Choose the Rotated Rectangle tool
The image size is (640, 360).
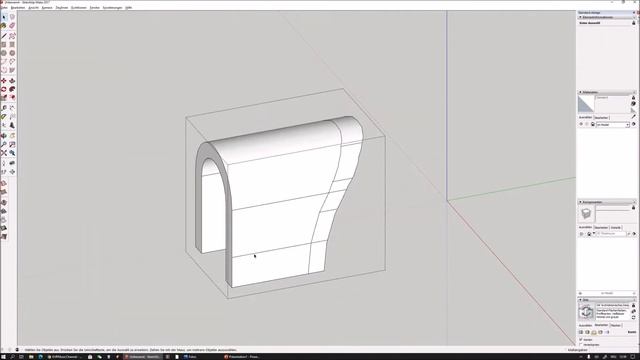[12, 44]
